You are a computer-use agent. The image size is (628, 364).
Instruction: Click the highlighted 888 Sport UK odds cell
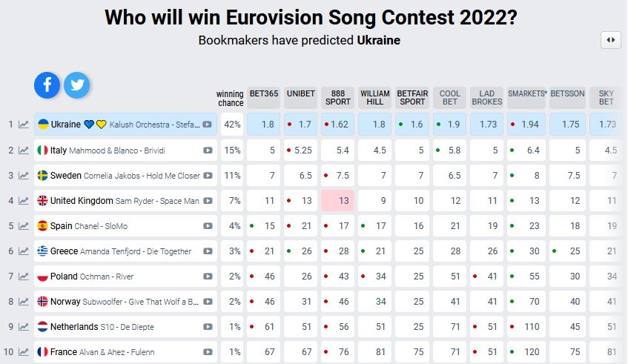[337, 201]
